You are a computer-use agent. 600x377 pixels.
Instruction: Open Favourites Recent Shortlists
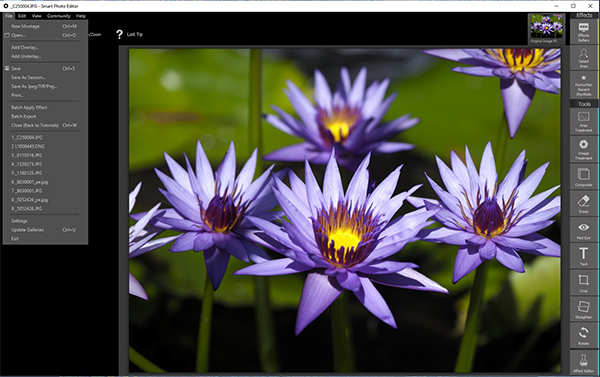pyautogui.click(x=584, y=85)
